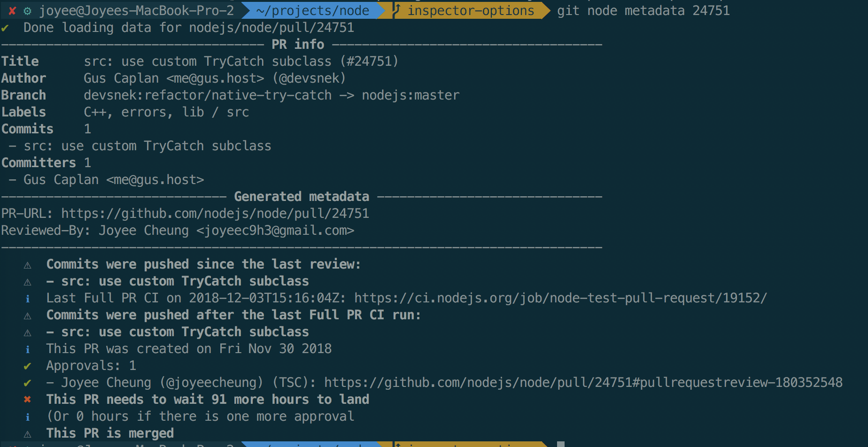This screenshot has width=868, height=447.
Task: Open the pullrequestreview-180352548 GitHub link
Action: tap(583, 383)
